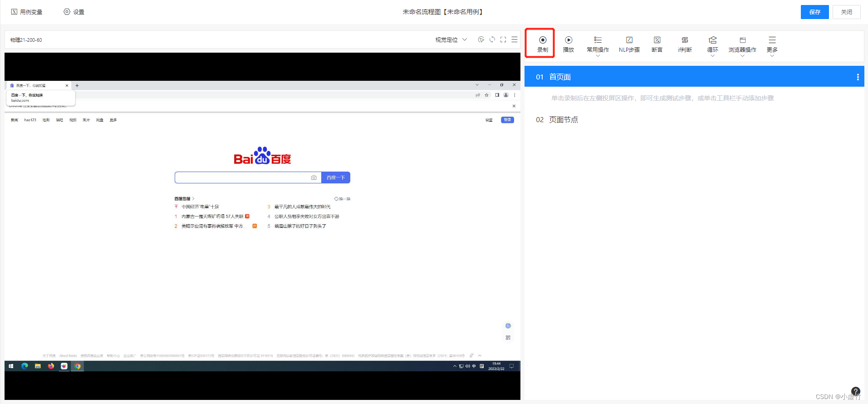868x404 pixels.
Task: Open the 视觉定位 dropdown
Action: [451, 39]
